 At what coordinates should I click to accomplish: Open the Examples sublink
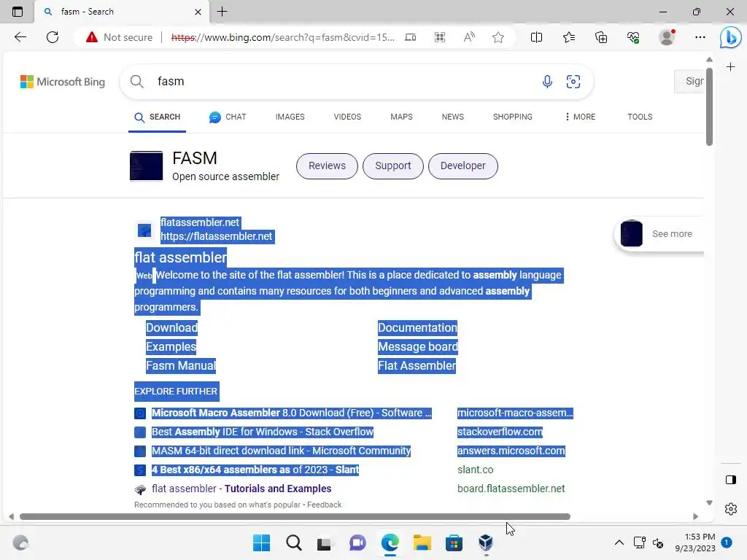tap(171, 346)
